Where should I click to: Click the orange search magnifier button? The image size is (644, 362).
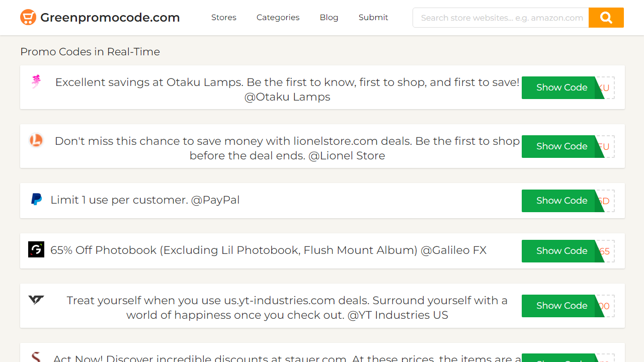click(x=606, y=18)
